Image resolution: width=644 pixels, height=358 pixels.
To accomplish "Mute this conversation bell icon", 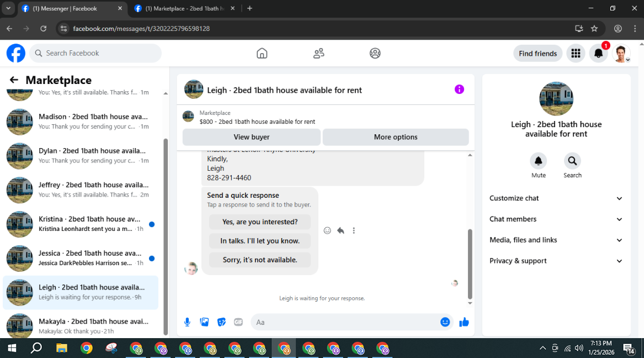I will 539,161.
